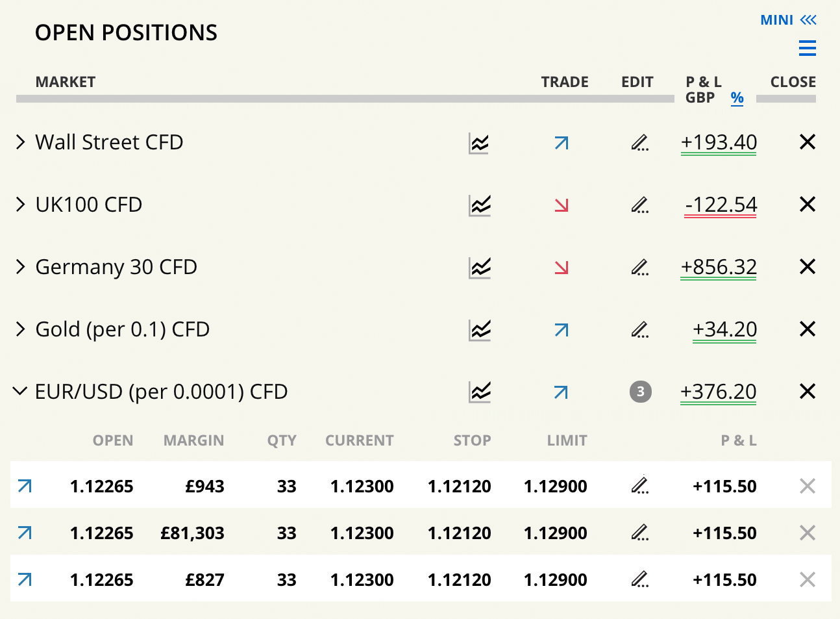
Task: Select the Gold (per 0.1) CFD market name
Action: coord(122,329)
